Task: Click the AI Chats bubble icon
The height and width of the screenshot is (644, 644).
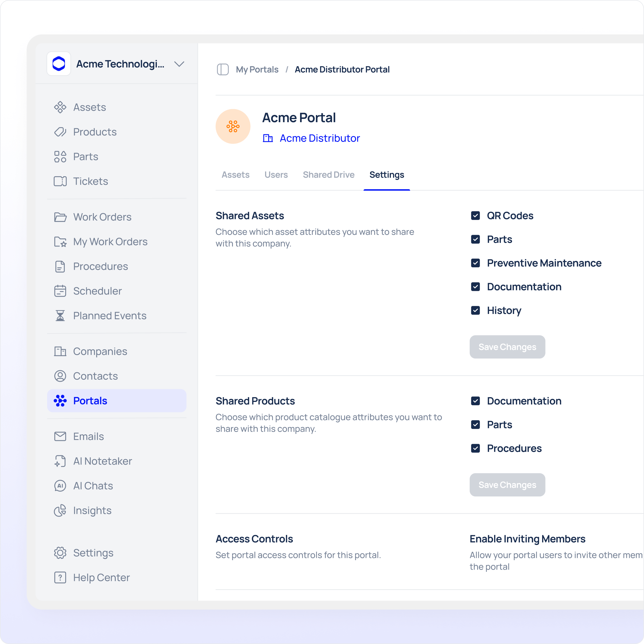Action: [60, 486]
